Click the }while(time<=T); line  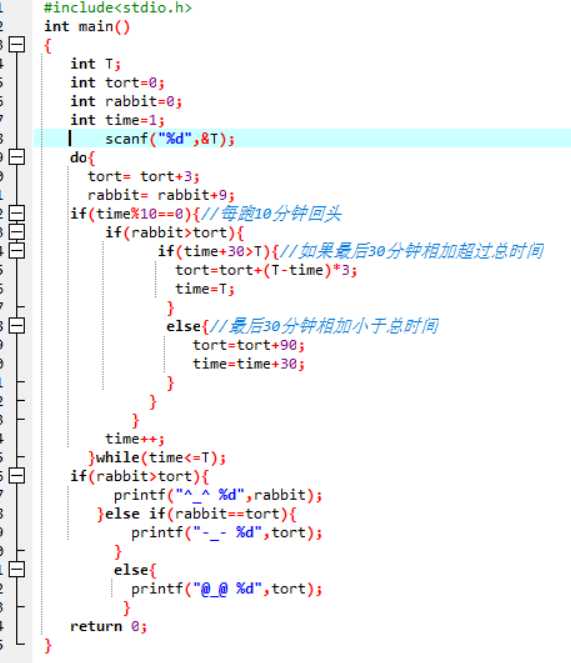(x=157, y=458)
